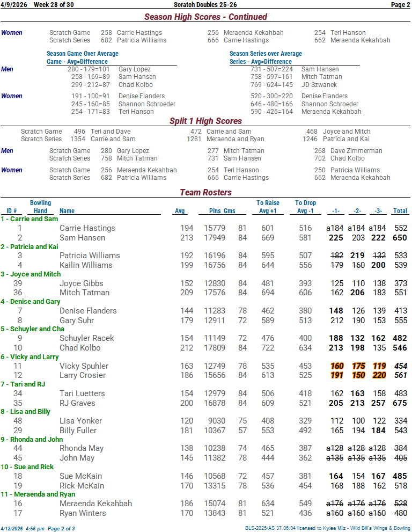Select team row '5 - Schuyler and Cha'
This screenshot has height=532, width=412.
point(33,329)
